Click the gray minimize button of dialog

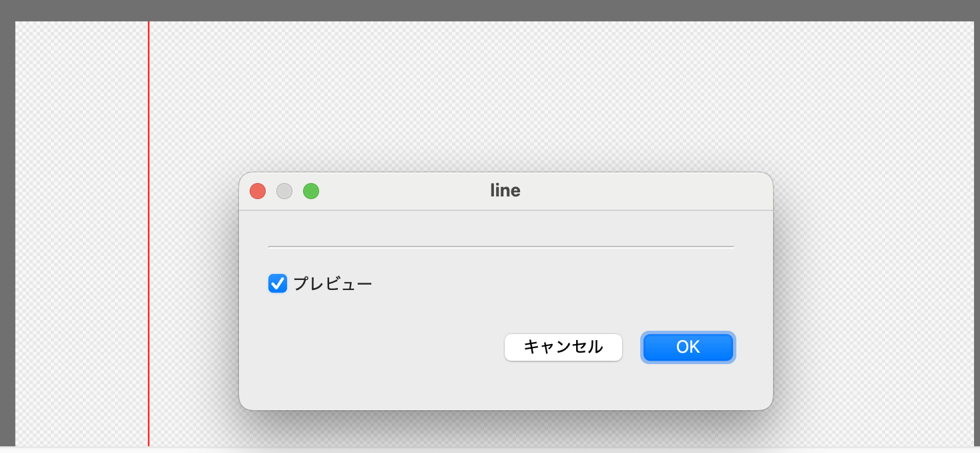point(284,192)
